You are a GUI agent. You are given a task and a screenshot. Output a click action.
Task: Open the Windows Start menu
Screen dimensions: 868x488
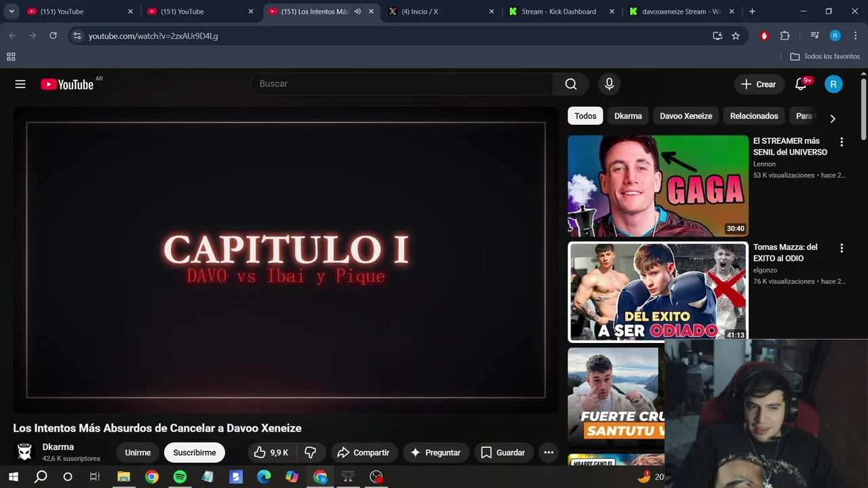pyautogui.click(x=13, y=476)
